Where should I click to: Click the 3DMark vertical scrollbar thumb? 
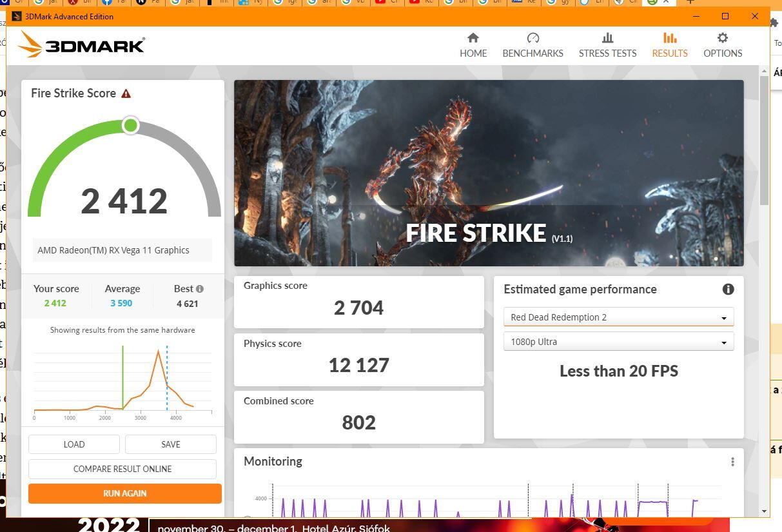(x=765, y=142)
